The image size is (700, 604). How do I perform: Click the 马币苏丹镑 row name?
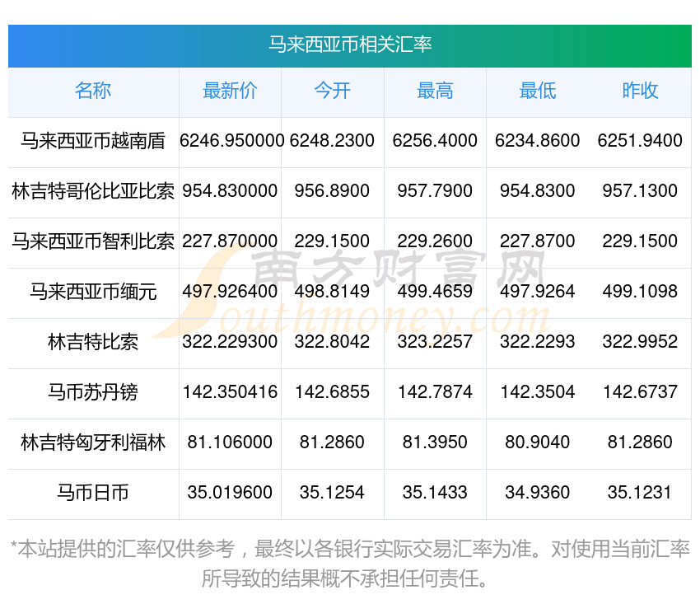click(93, 392)
